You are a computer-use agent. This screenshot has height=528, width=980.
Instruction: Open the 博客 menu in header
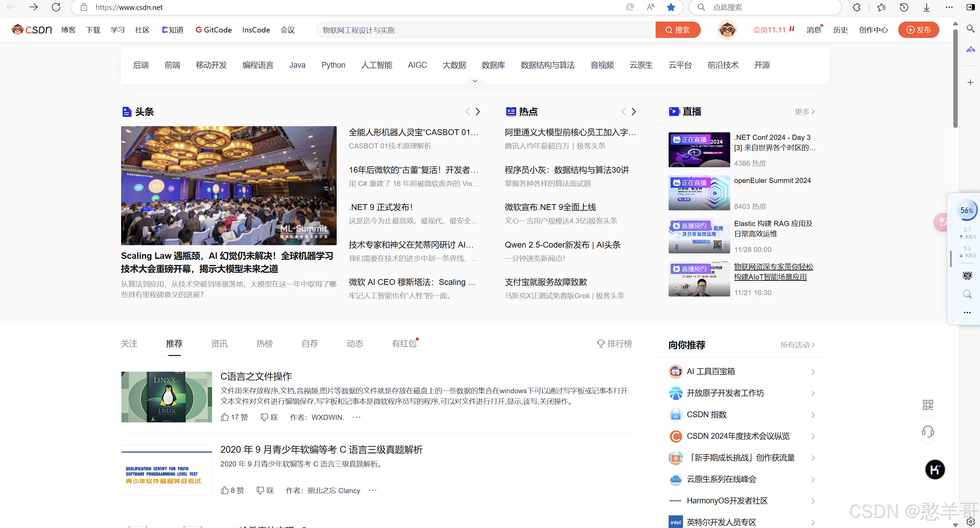(68, 30)
